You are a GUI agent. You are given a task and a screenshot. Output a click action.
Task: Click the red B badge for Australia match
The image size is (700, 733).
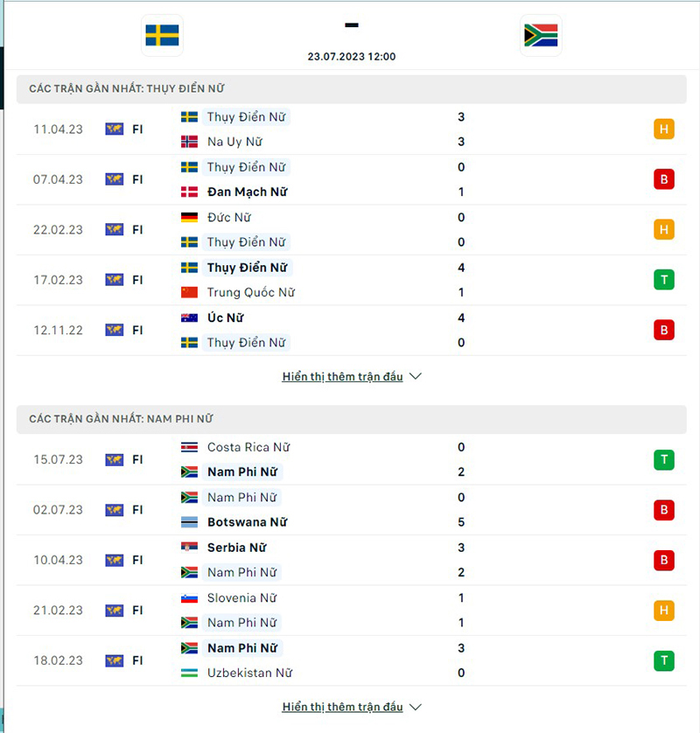664,330
